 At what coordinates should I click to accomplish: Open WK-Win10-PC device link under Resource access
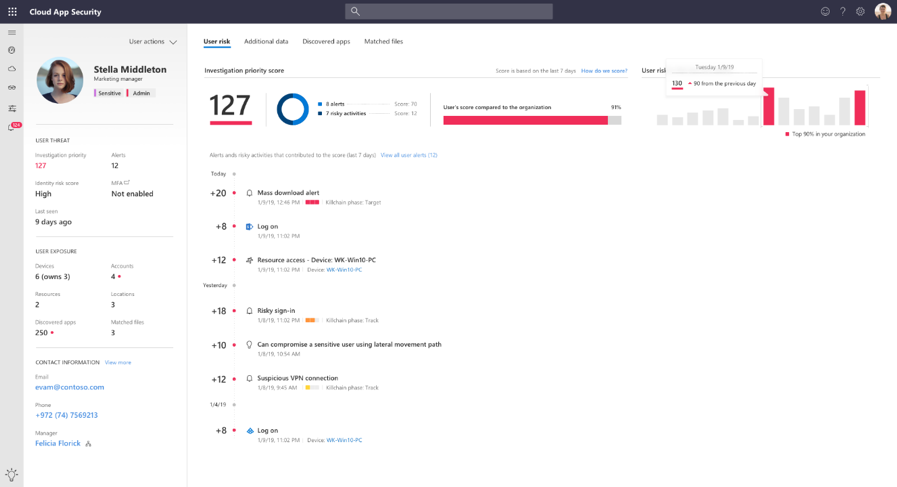(x=344, y=270)
